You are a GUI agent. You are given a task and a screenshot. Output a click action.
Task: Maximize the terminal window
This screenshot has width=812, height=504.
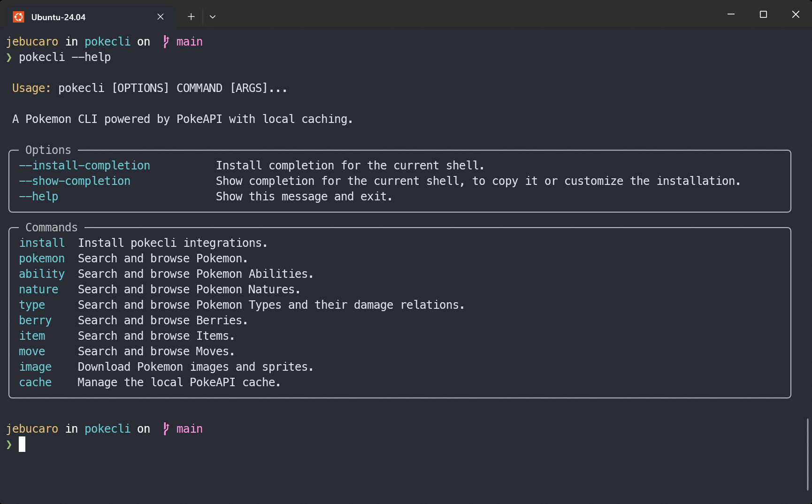[763, 15]
